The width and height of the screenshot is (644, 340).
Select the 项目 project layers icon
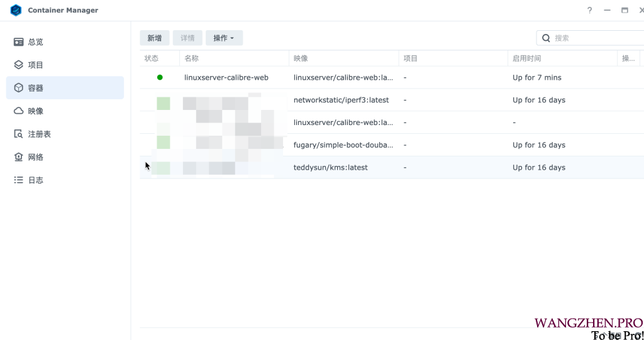(19, 65)
